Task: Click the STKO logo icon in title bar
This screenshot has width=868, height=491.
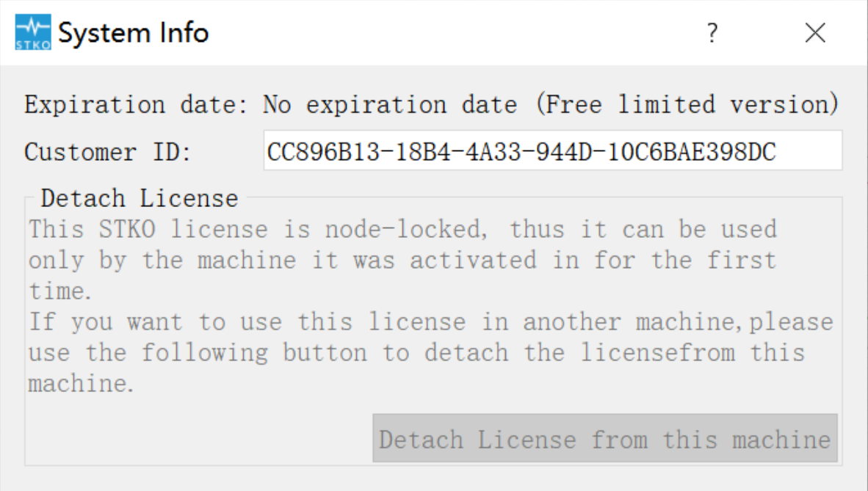Action: [x=33, y=32]
